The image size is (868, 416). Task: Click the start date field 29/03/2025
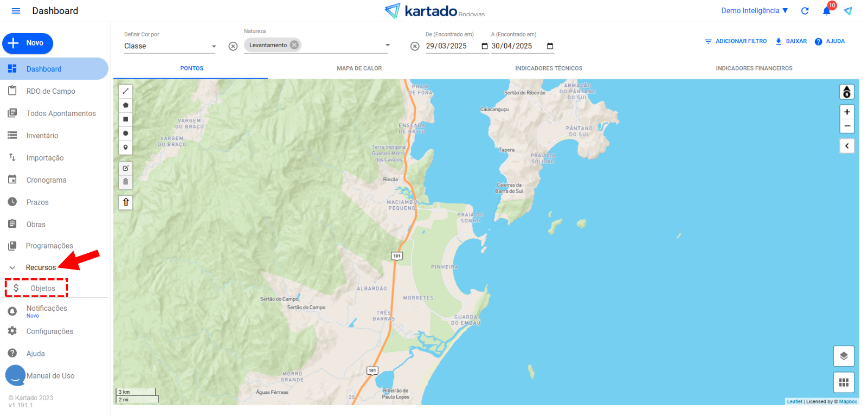[452, 46]
